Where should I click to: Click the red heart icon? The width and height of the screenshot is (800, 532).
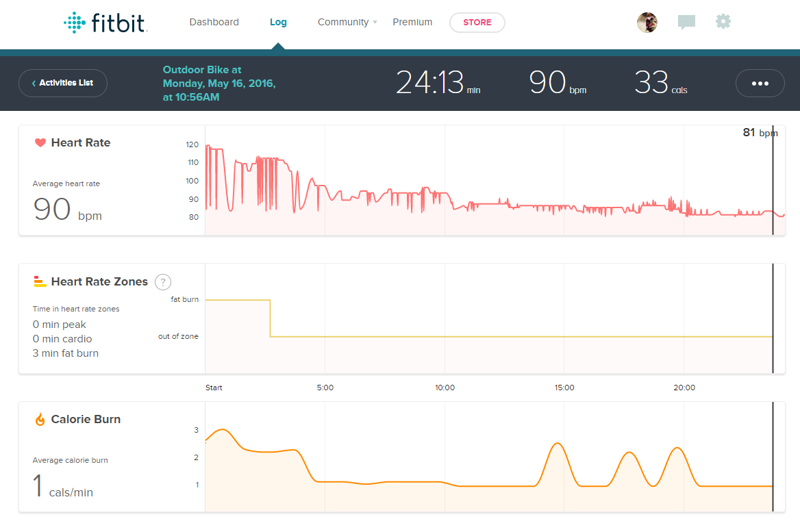point(40,143)
